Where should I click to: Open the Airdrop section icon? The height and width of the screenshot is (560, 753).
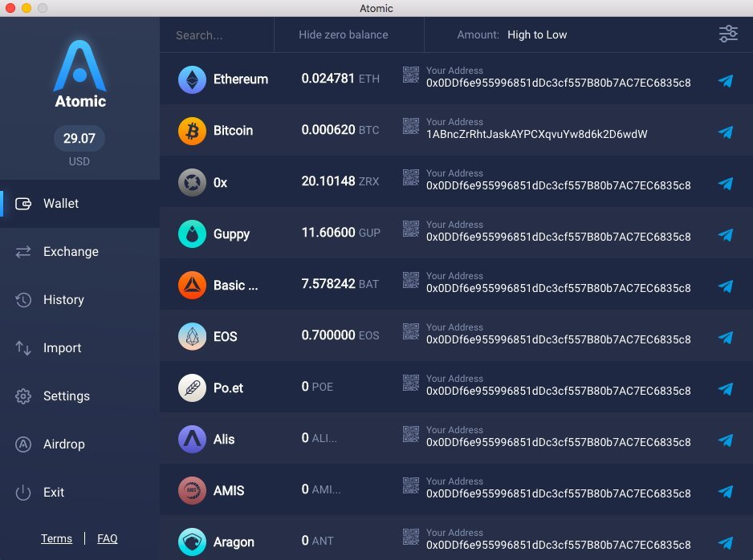(25, 444)
